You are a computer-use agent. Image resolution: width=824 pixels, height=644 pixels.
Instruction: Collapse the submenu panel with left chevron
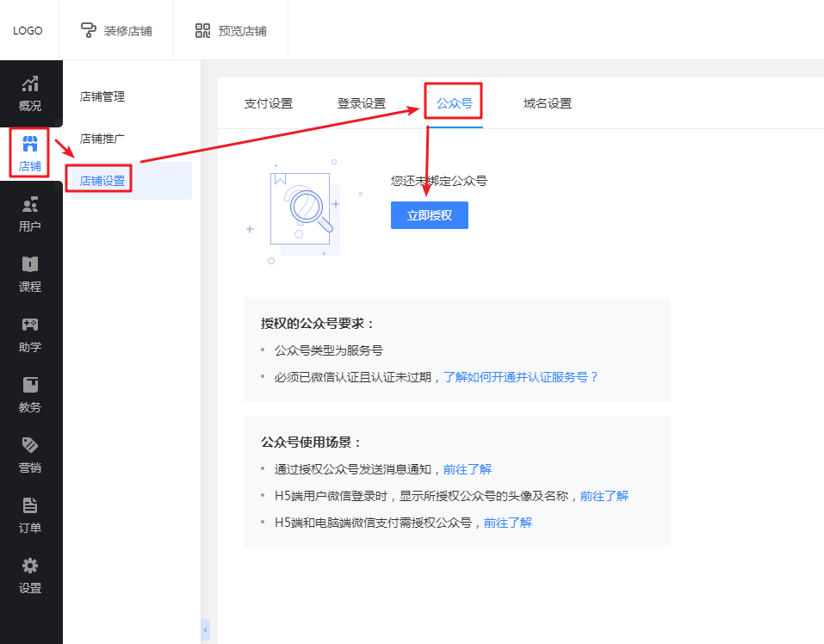point(205,630)
